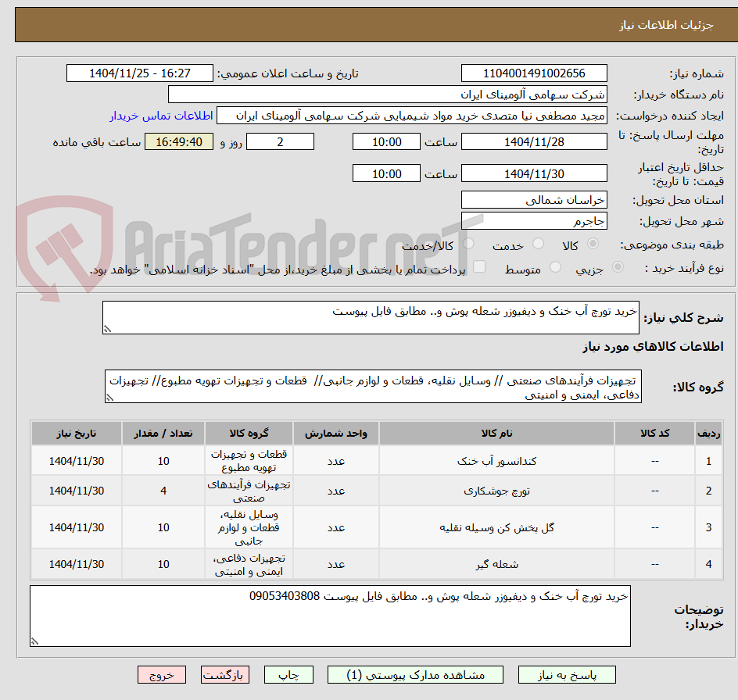Click the تعداد / مقدار column header

point(163,434)
